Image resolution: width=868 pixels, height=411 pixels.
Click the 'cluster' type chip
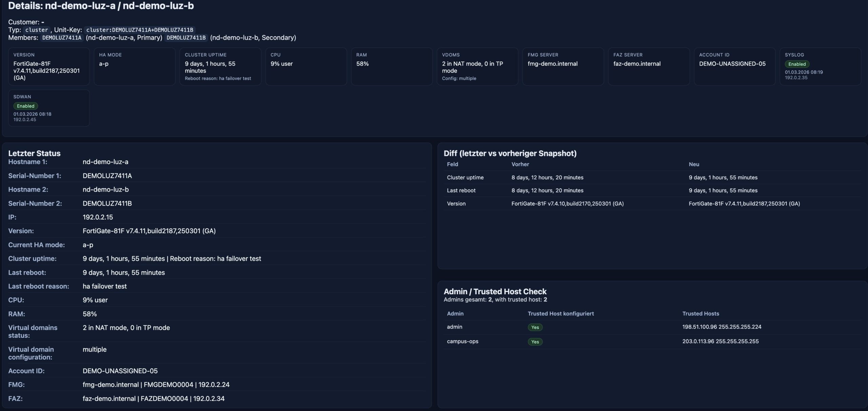pyautogui.click(x=37, y=30)
